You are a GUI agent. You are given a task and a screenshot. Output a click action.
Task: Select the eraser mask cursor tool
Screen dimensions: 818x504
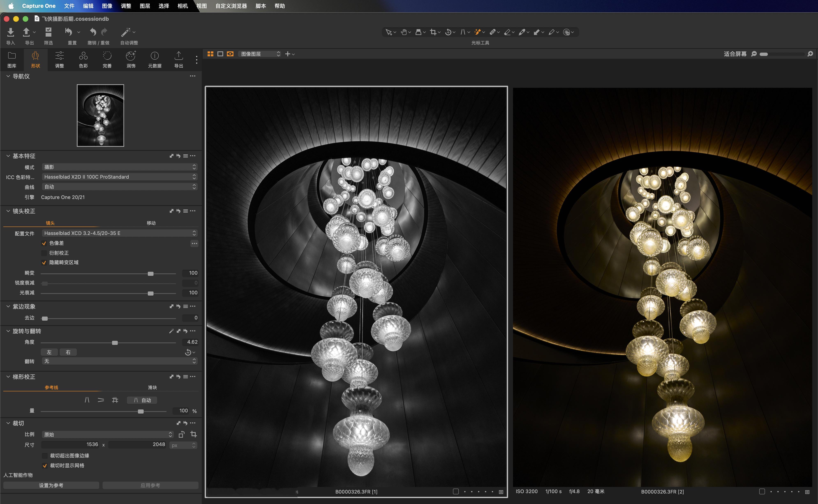(x=507, y=32)
